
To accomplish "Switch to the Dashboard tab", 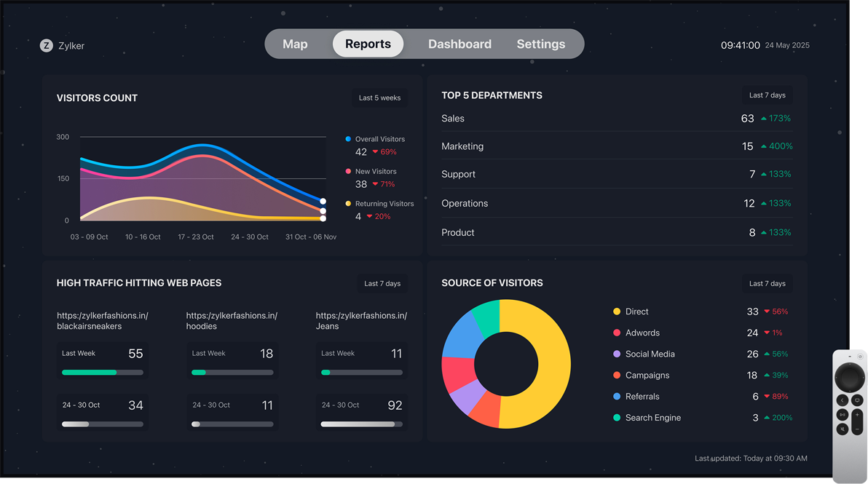I will click(459, 44).
